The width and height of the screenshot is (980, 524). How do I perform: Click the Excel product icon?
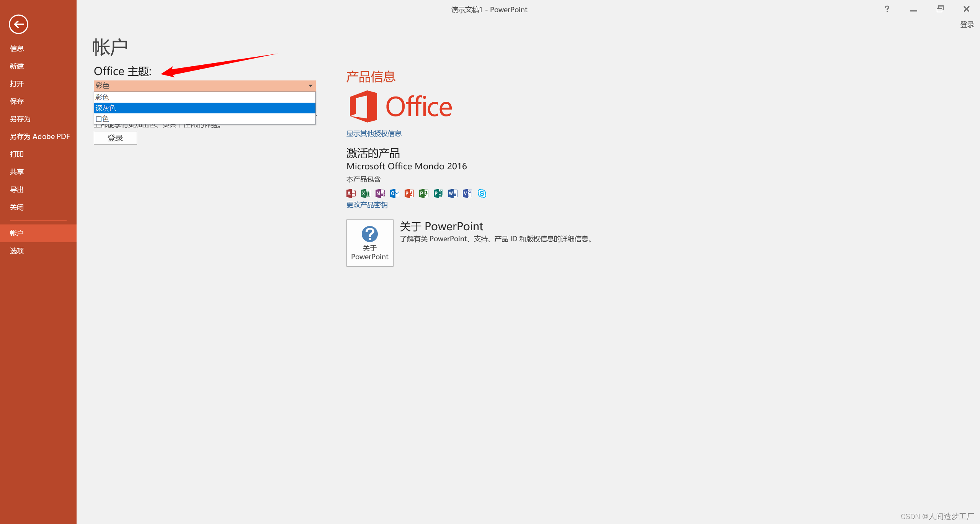[365, 193]
